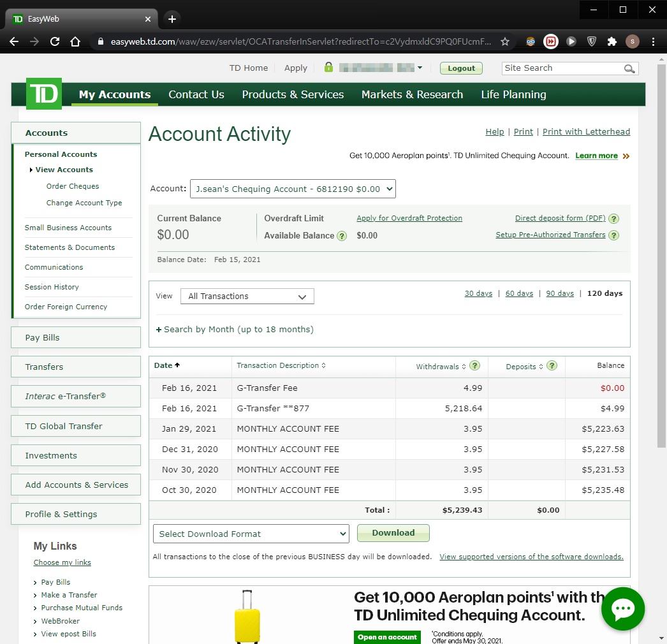Open the browser profile avatar
The height and width of the screenshot is (644, 667).
click(x=633, y=41)
